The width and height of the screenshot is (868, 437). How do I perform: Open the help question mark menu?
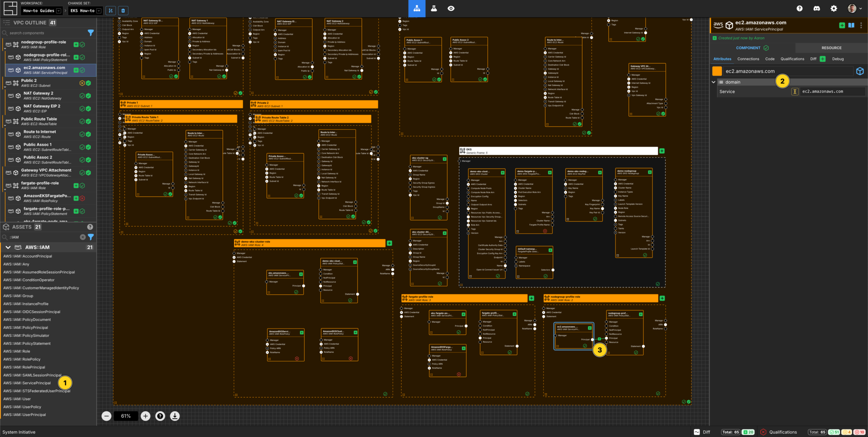pyautogui.click(x=799, y=9)
